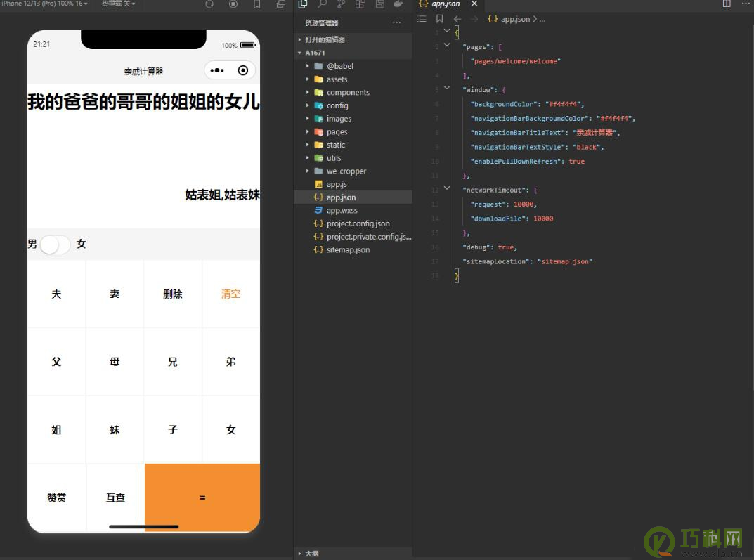Viewport: 754px width, 560px height.
Task: Tap the orange equals key
Action: click(x=202, y=497)
